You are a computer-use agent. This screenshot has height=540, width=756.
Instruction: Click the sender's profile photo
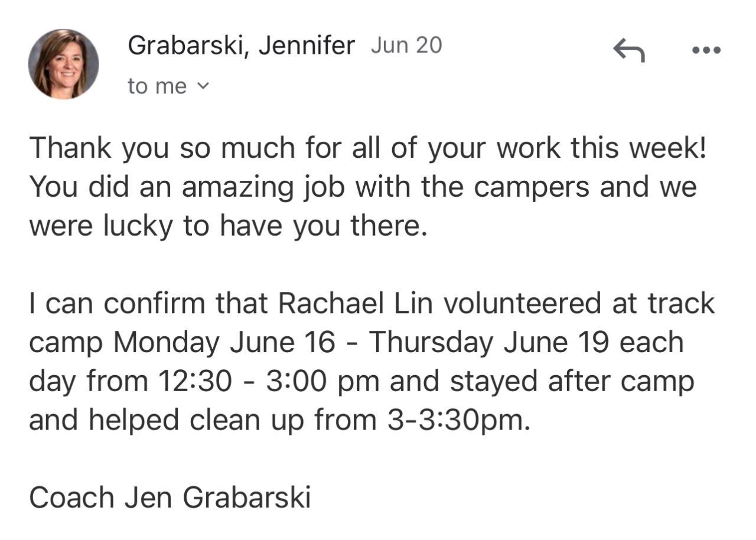[64, 64]
